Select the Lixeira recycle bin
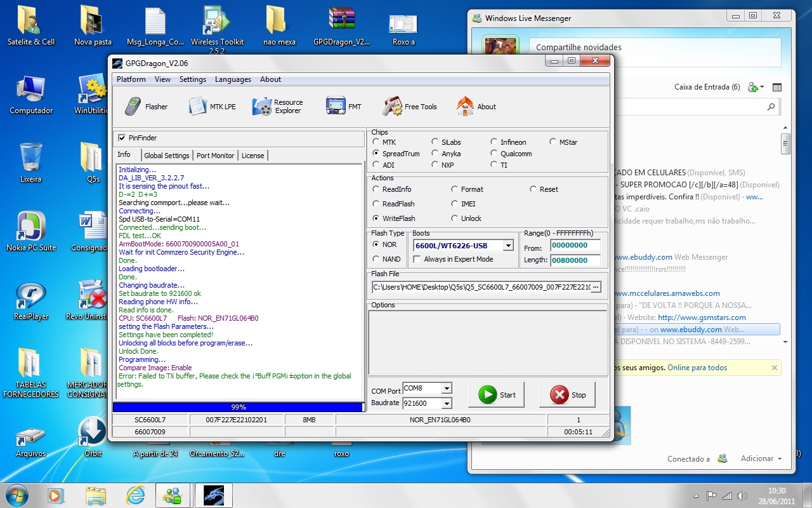The image size is (812, 508). [x=30, y=163]
